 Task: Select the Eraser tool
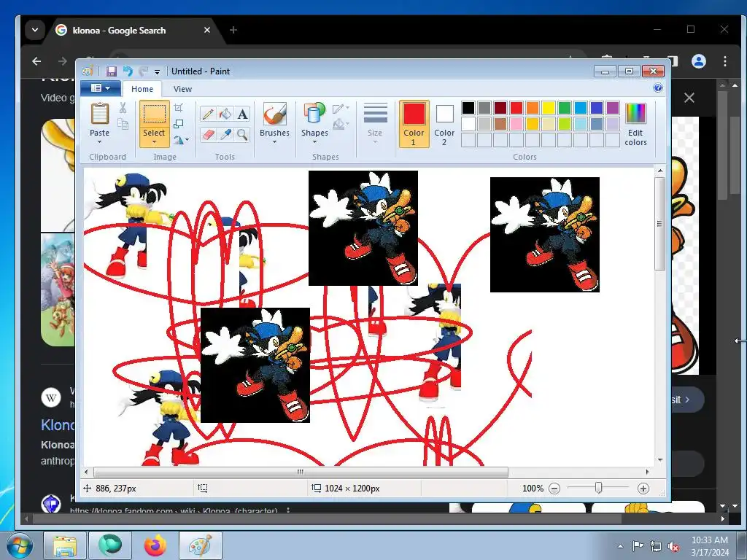click(x=208, y=135)
